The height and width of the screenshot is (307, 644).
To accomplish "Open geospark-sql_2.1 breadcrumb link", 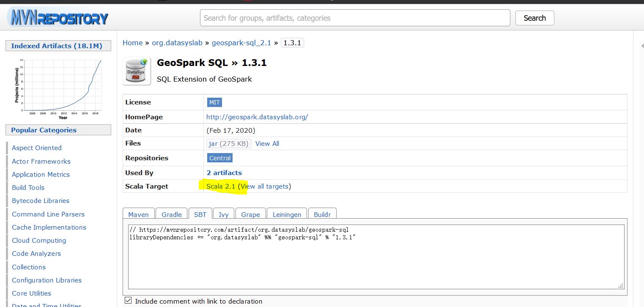I will [x=241, y=43].
